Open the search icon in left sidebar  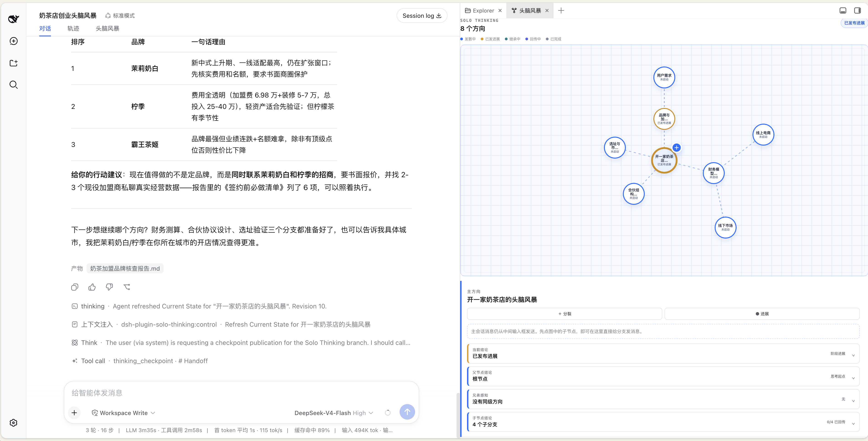coord(13,85)
